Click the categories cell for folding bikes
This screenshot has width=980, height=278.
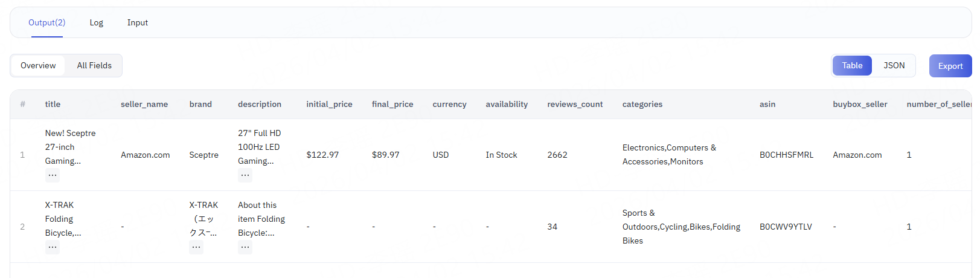[x=681, y=227]
